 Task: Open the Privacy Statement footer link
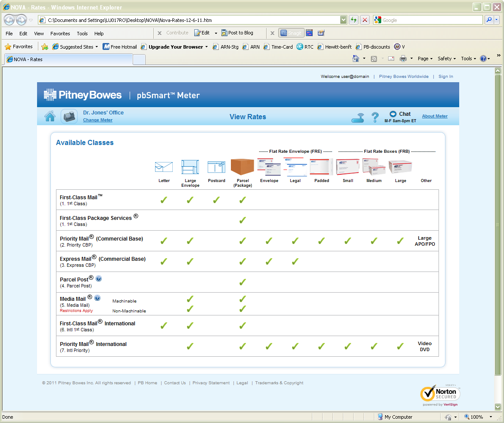coord(211,383)
